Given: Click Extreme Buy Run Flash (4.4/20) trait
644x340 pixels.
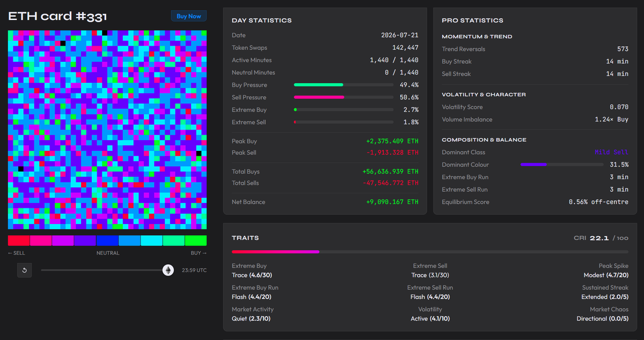Looking at the screenshot, I should 255,292.
